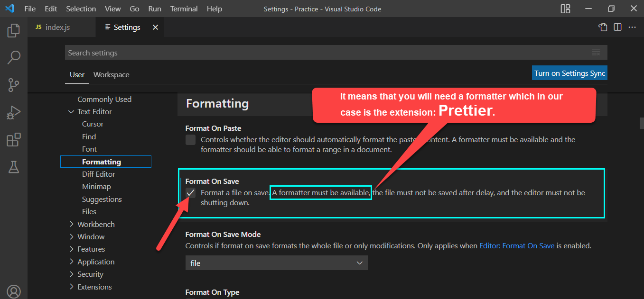Open the Terminal menu
Screen dimensions: 644x299
(x=184, y=9)
